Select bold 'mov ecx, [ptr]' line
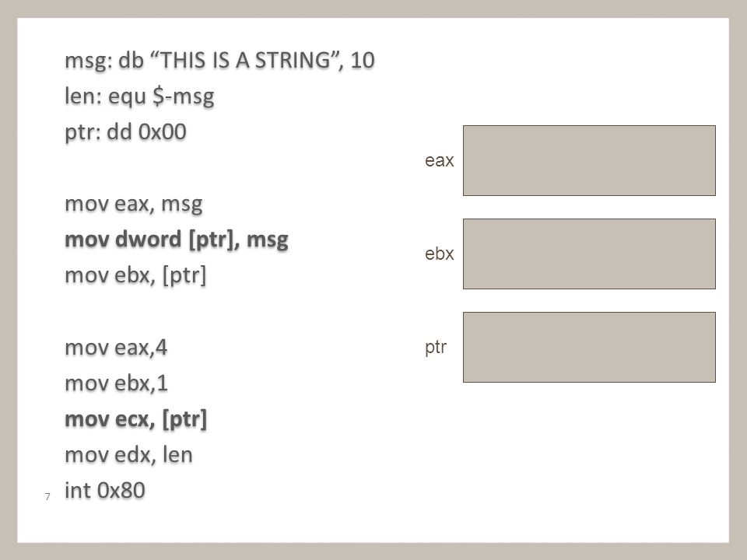Viewport: 747px width, 560px height. (135, 419)
